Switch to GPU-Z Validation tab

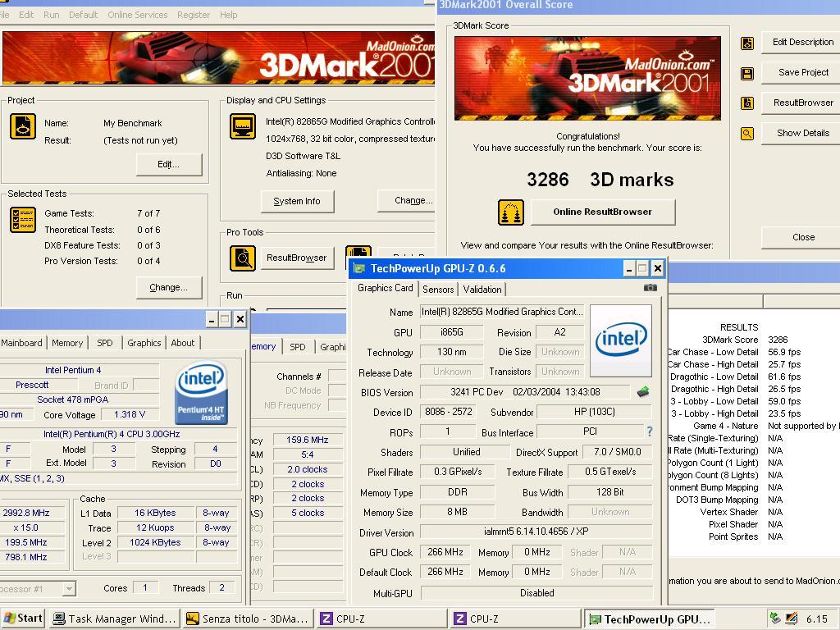(x=482, y=290)
